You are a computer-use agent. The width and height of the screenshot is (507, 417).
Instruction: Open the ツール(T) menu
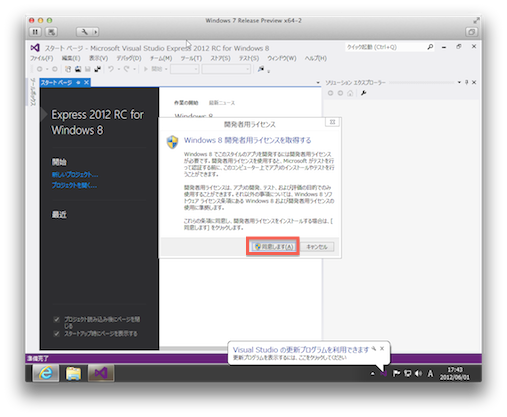(x=191, y=58)
